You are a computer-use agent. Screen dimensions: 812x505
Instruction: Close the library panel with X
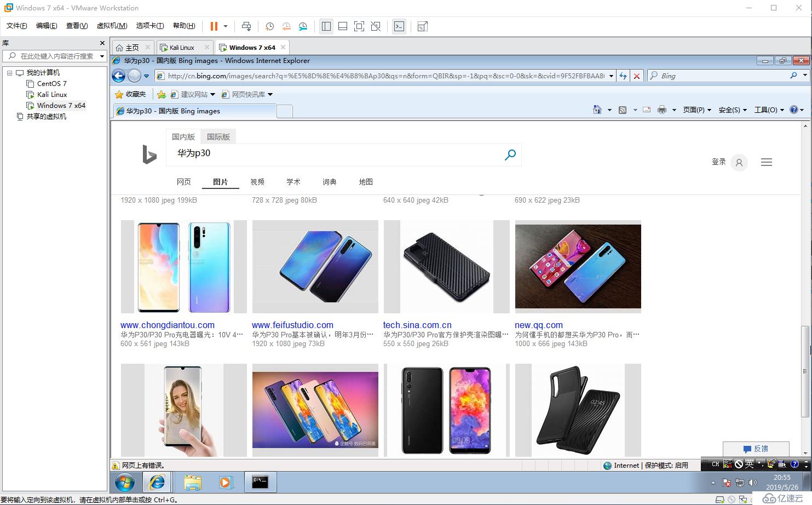102,43
